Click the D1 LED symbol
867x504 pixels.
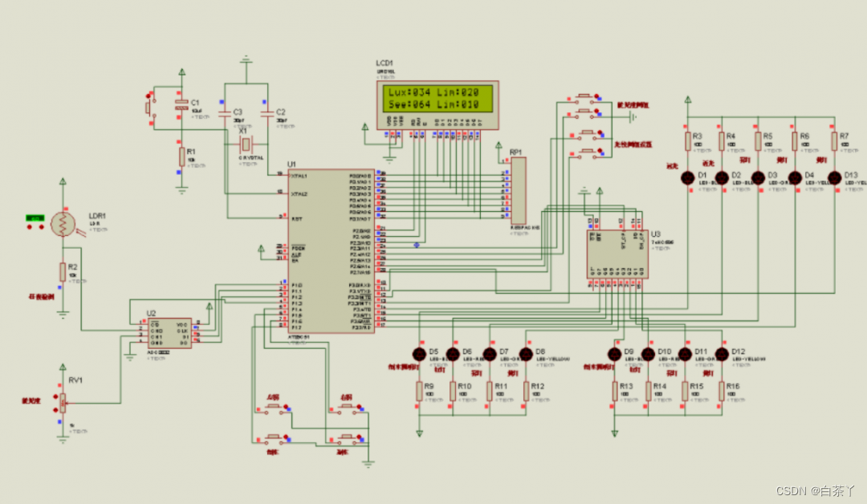point(687,178)
